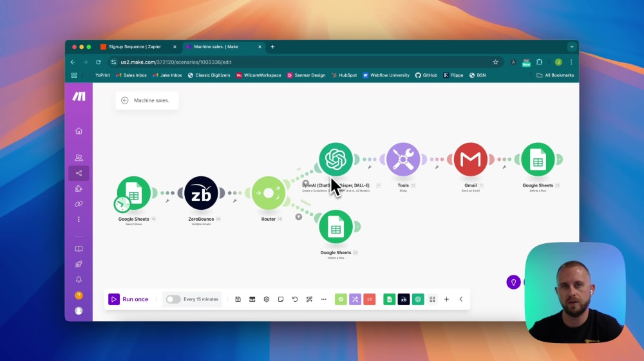Screen dimensions: 644x361
Task: Click the Auto-align magic wand icon
Action: click(309, 299)
